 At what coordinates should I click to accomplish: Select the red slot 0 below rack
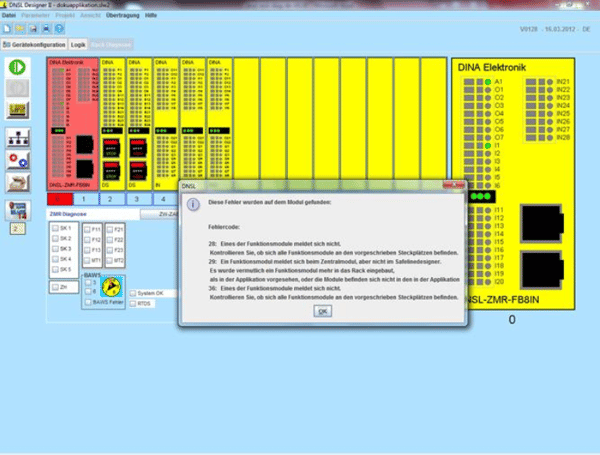point(62,199)
